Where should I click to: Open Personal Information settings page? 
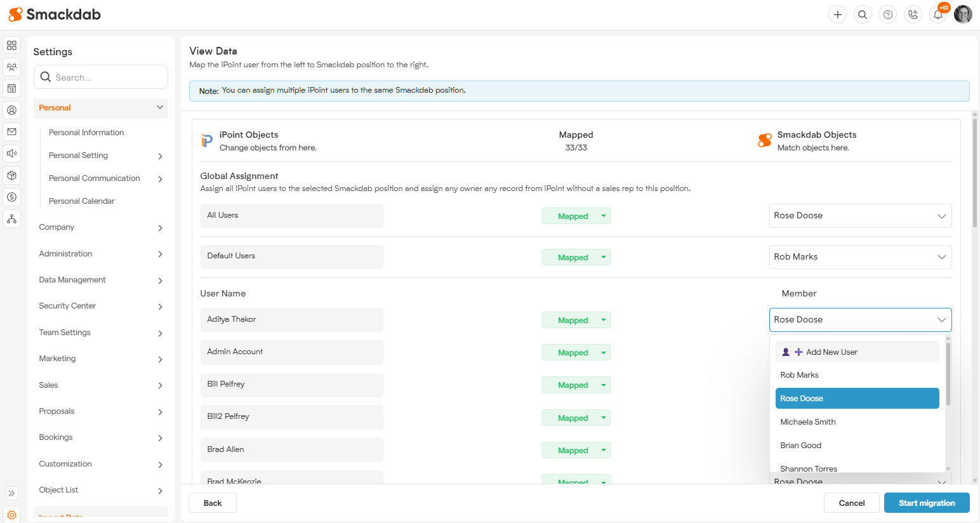tap(86, 133)
